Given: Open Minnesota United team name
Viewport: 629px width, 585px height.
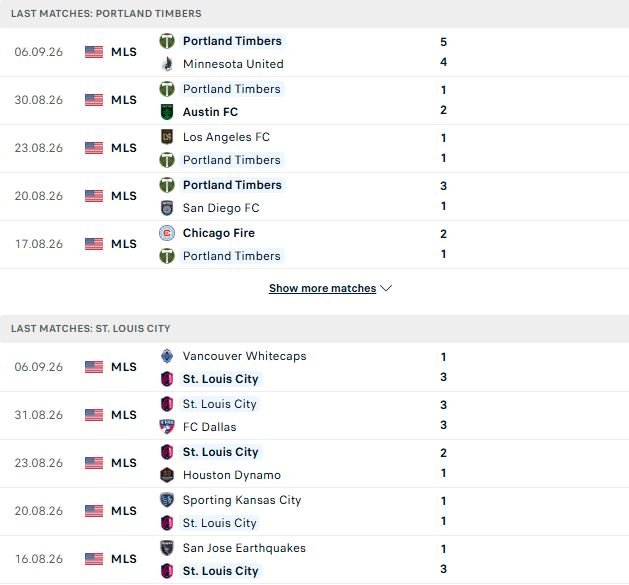Looking at the screenshot, I should point(233,64).
